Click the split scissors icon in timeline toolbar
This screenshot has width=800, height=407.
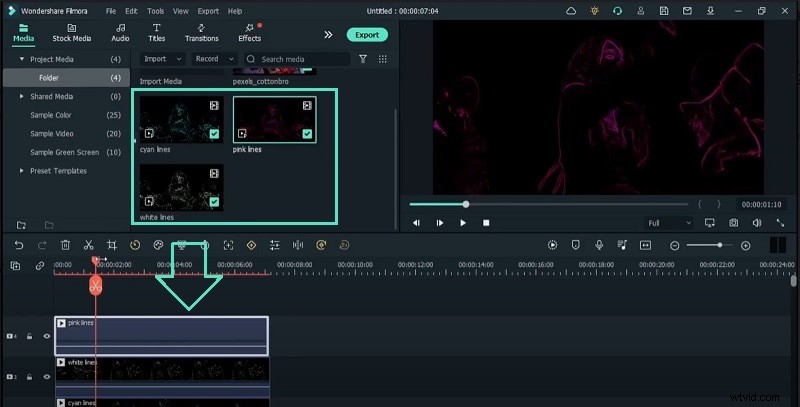click(x=88, y=245)
